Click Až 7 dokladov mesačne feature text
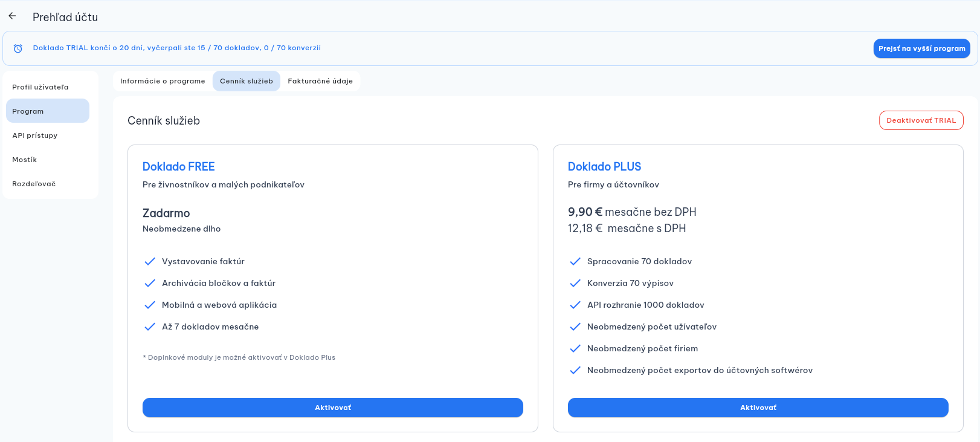Screen dimensions: 980x442 (210, 327)
